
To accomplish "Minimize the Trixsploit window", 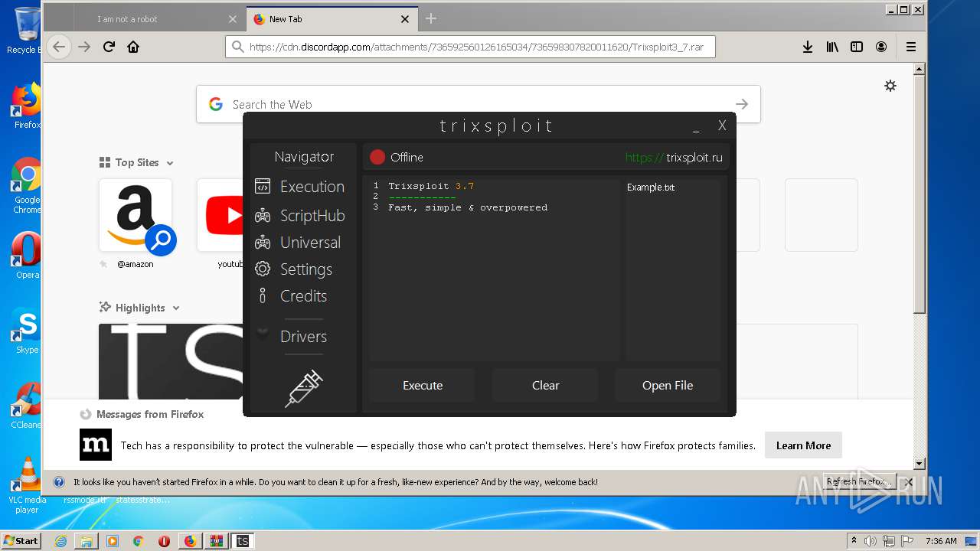I will [x=696, y=126].
